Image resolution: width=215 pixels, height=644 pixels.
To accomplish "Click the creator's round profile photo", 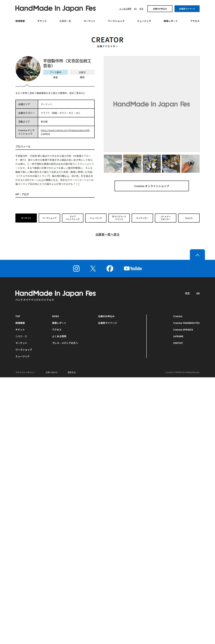I will 28,69.
